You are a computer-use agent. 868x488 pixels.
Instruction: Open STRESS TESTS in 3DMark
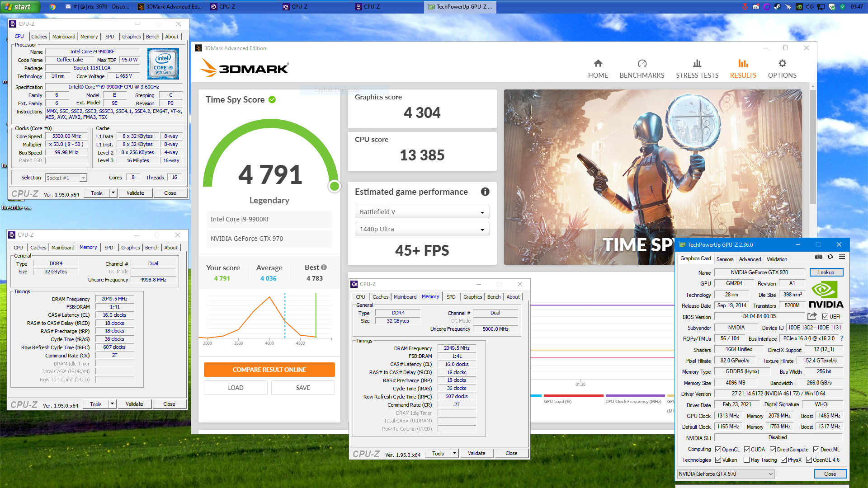click(697, 69)
